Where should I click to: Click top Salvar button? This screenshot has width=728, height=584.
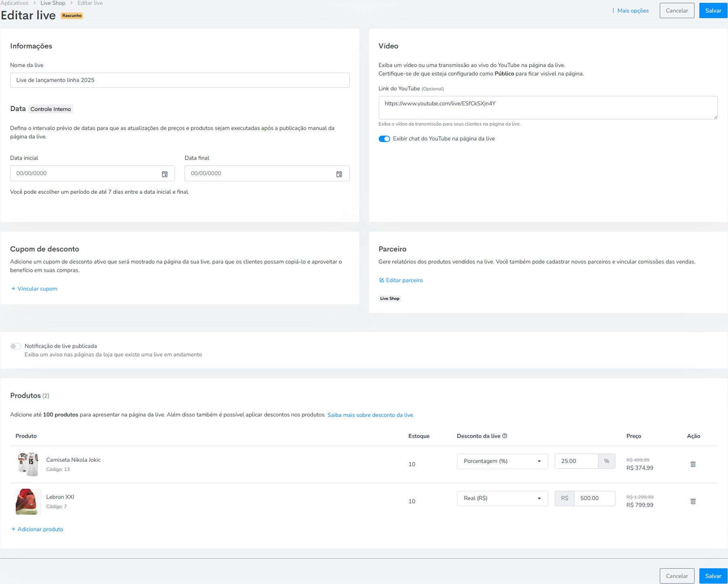tap(713, 10)
